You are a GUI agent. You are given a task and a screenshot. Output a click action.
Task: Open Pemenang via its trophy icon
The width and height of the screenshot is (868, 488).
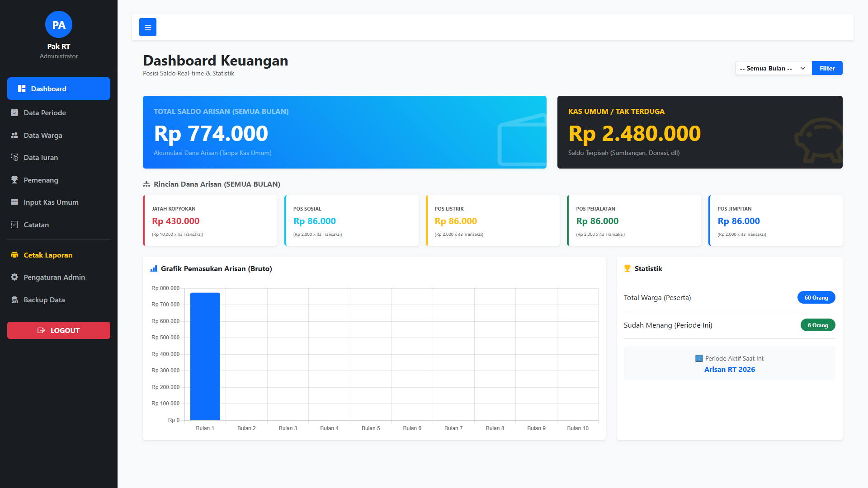pos(14,180)
